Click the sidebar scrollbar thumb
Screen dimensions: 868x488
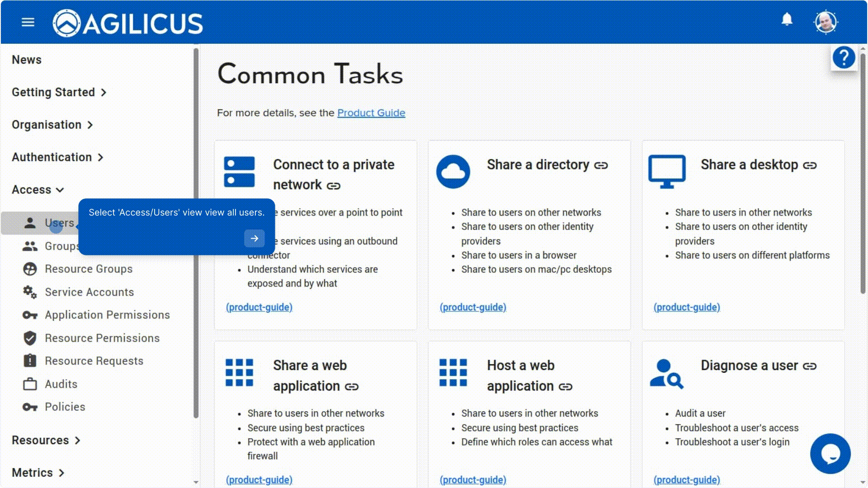pos(196,233)
